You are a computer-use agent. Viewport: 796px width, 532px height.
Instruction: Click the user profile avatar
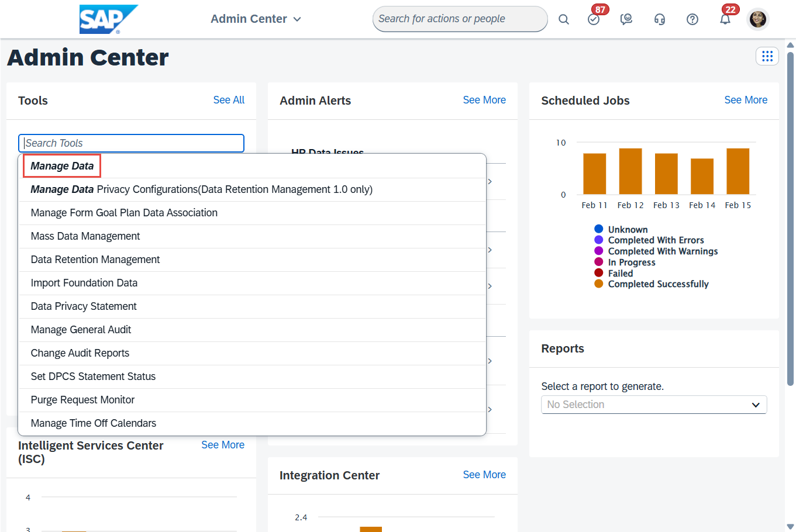[757, 19]
